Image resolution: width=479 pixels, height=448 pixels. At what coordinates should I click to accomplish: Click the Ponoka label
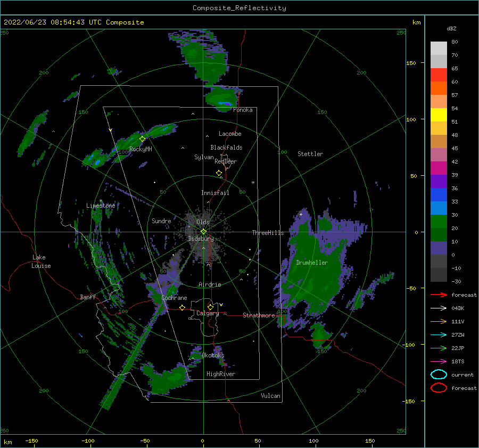[243, 110]
